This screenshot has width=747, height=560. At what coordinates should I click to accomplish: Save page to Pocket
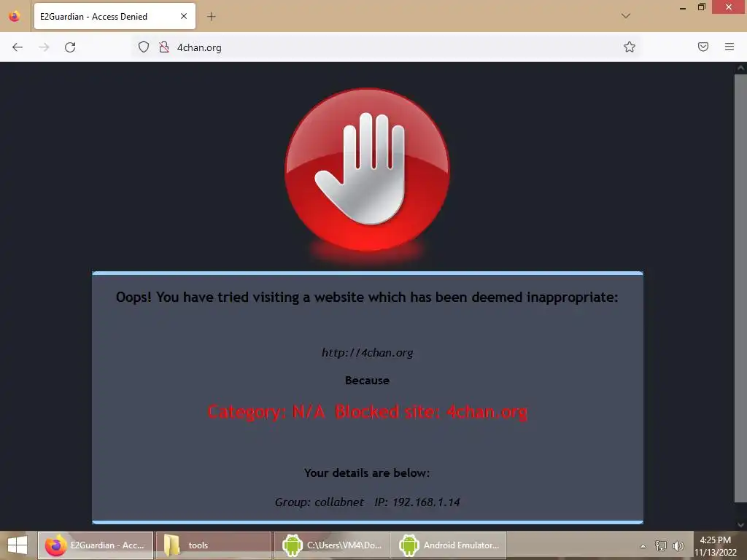(x=703, y=47)
